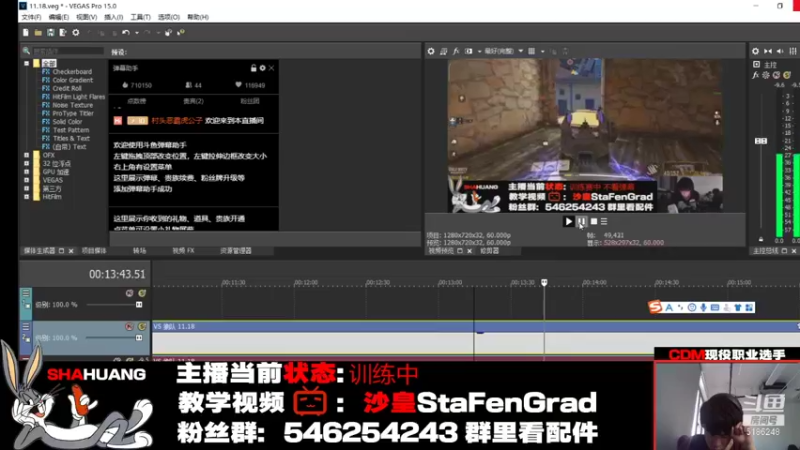The height and width of the screenshot is (450, 800).
Task: Select Test Pattern generator
Action: pyautogui.click(x=70, y=130)
